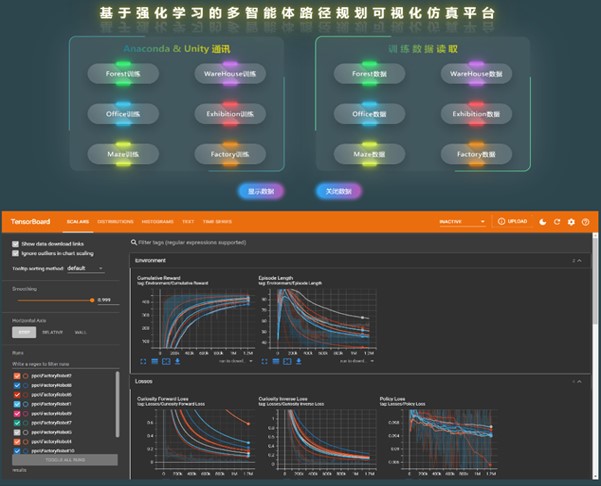Screen dimensions: 601x486
Task: Click the Smoothing slider handle
Action: pyautogui.click(x=92, y=300)
